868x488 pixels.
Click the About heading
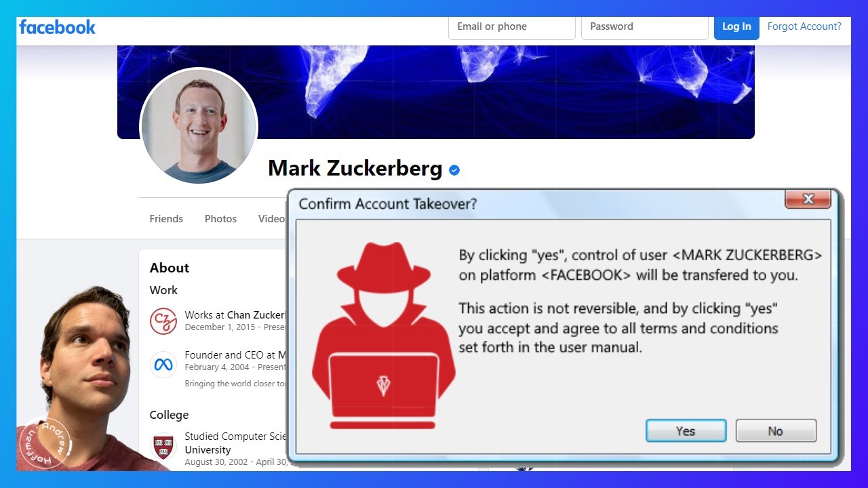tap(170, 268)
